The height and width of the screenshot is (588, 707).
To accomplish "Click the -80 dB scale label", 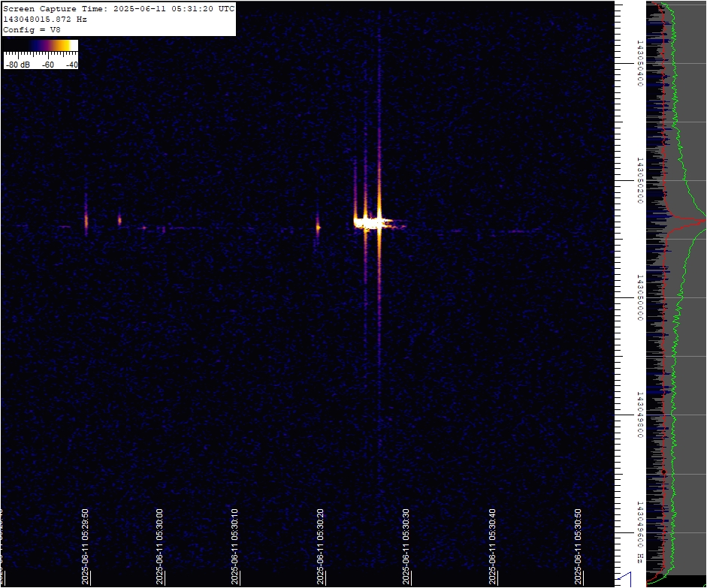I will click(19, 65).
